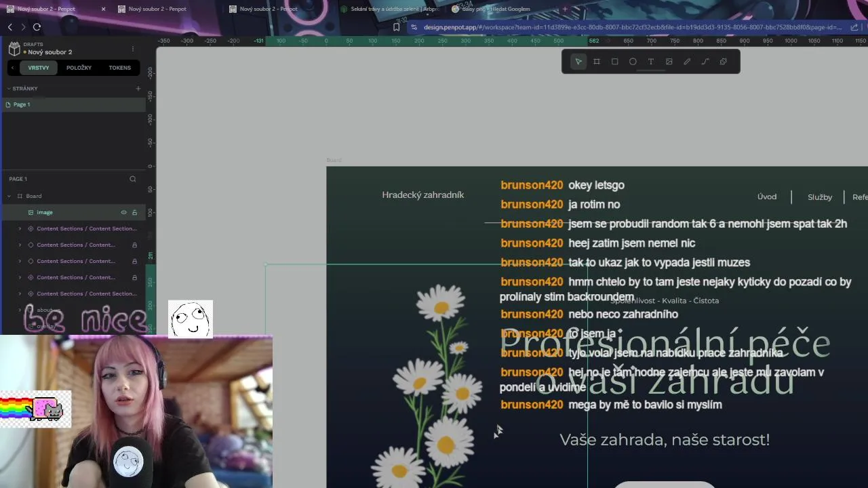Collapse the Board layer tree
Image resolution: width=868 pixels, height=488 pixels.
[x=9, y=196]
